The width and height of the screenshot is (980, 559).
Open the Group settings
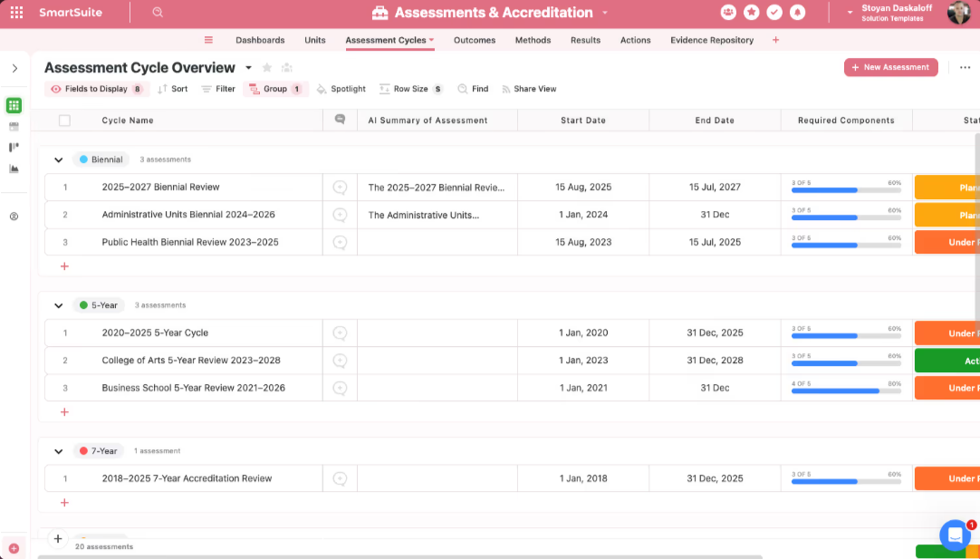pos(275,89)
